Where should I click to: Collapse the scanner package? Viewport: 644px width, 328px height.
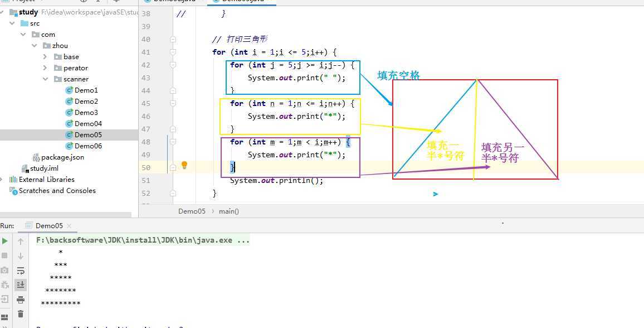tap(46, 79)
